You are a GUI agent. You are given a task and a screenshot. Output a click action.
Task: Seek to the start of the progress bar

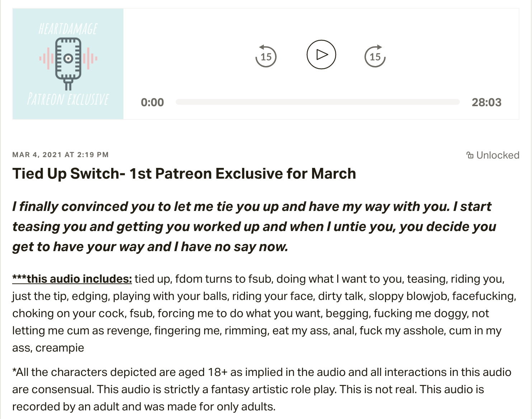pos(177,102)
